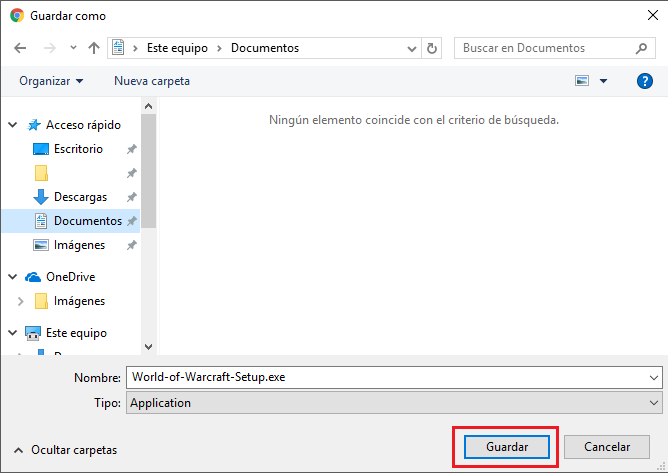
Task: Click the sidebar scroll down arrow
Action: pos(148,346)
